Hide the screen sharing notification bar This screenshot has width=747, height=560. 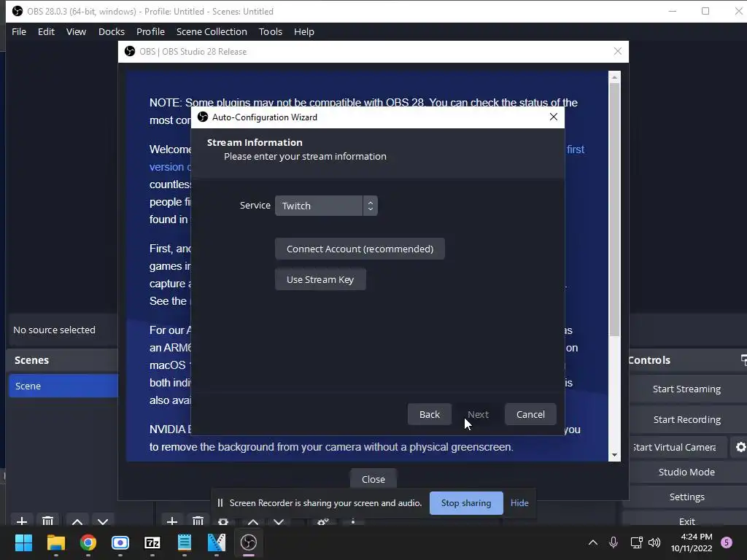point(519,503)
